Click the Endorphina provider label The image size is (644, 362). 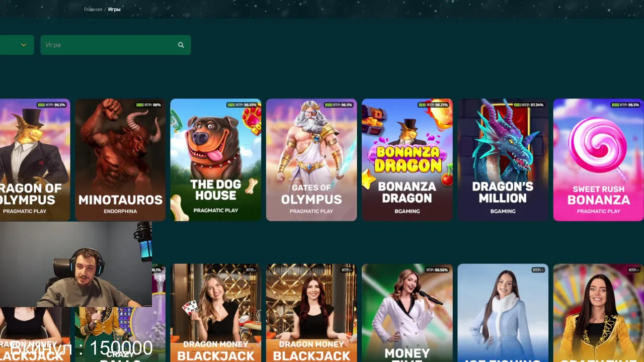pos(120,211)
